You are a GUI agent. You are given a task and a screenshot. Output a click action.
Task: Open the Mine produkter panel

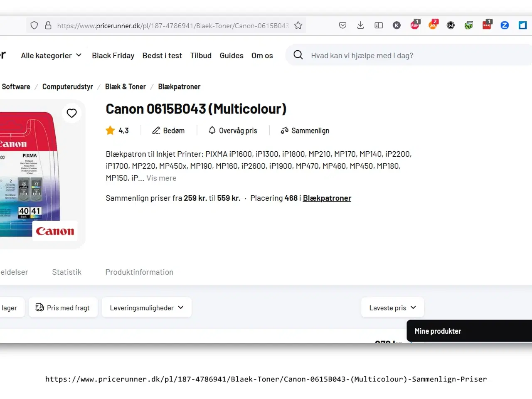[x=469, y=331]
